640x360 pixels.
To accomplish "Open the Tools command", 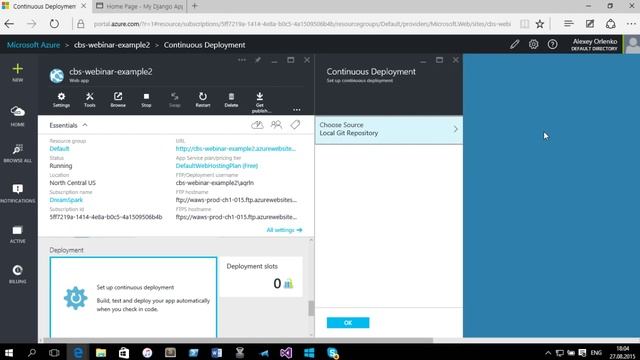I will click(x=89, y=100).
